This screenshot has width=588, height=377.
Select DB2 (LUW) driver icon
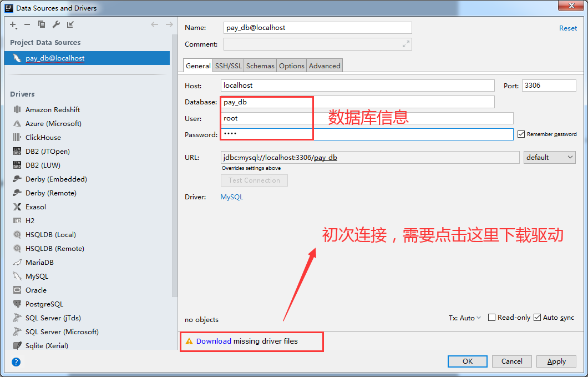[x=17, y=165]
